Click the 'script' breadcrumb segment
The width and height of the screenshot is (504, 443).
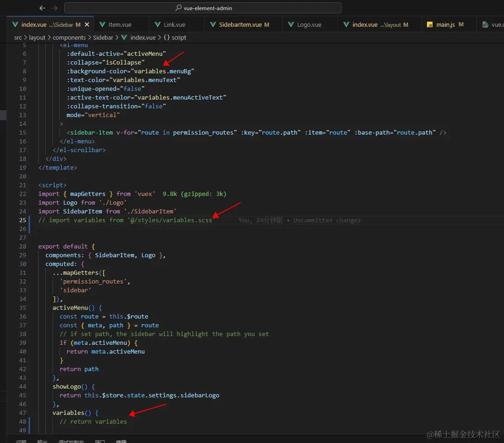[x=179, y=38]
